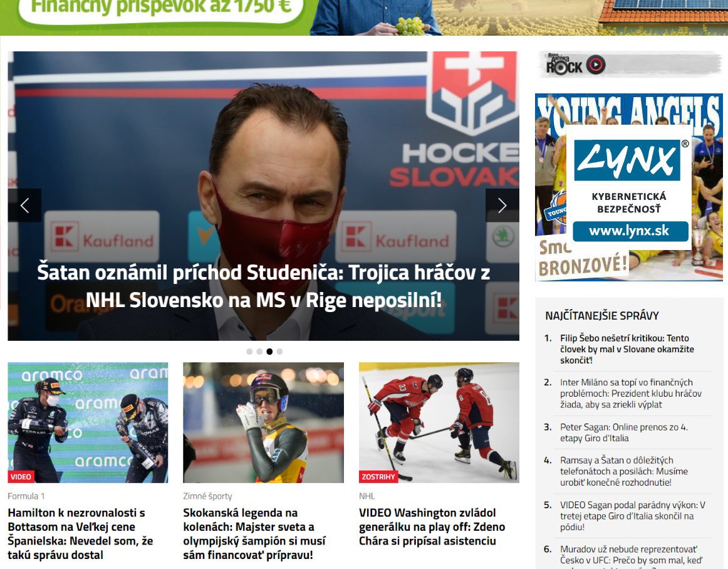Click the Lynx logo in advertisement
728x569 pixels.
pos(628,160)
